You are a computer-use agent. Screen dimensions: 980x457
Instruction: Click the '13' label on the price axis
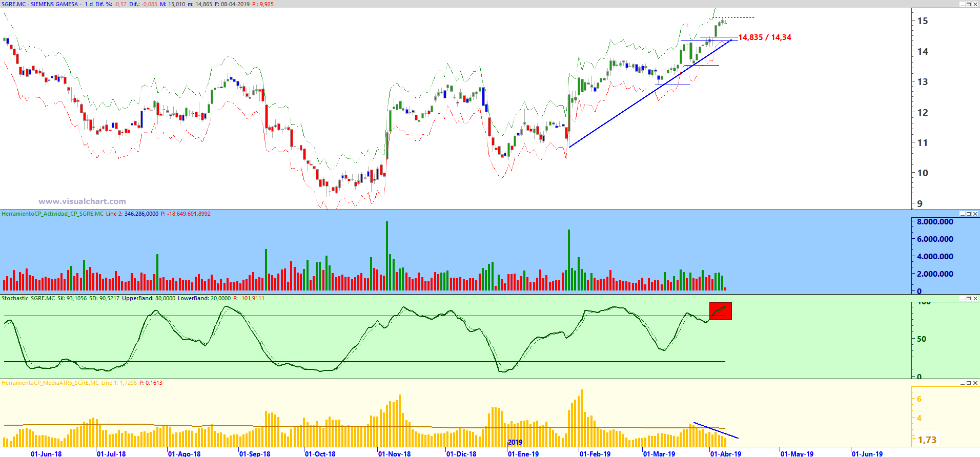click(923, 81)
